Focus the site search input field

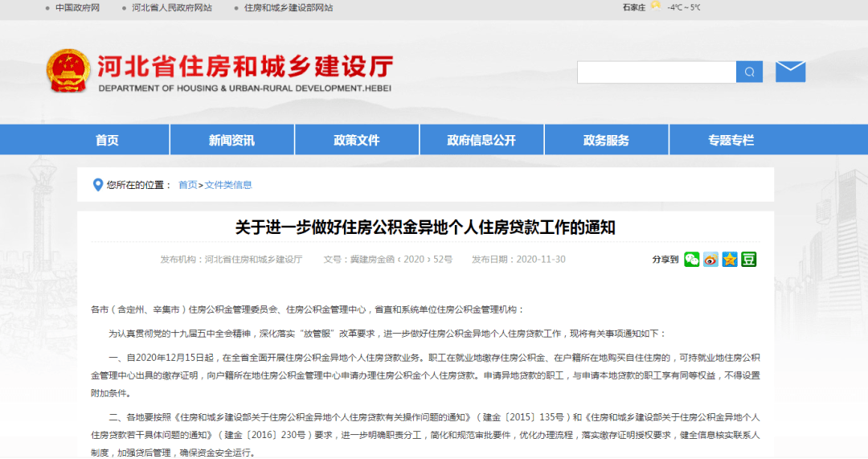pos(657,72)
